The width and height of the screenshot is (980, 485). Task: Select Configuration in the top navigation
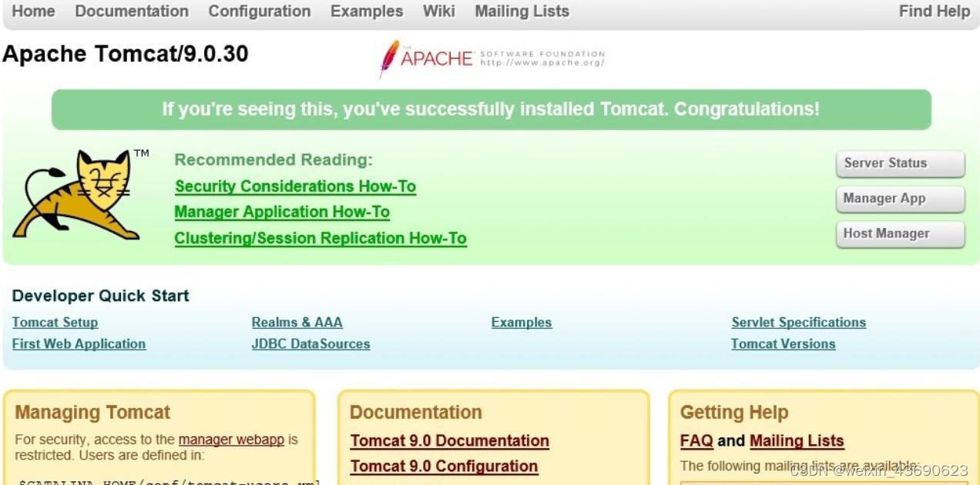260,12
